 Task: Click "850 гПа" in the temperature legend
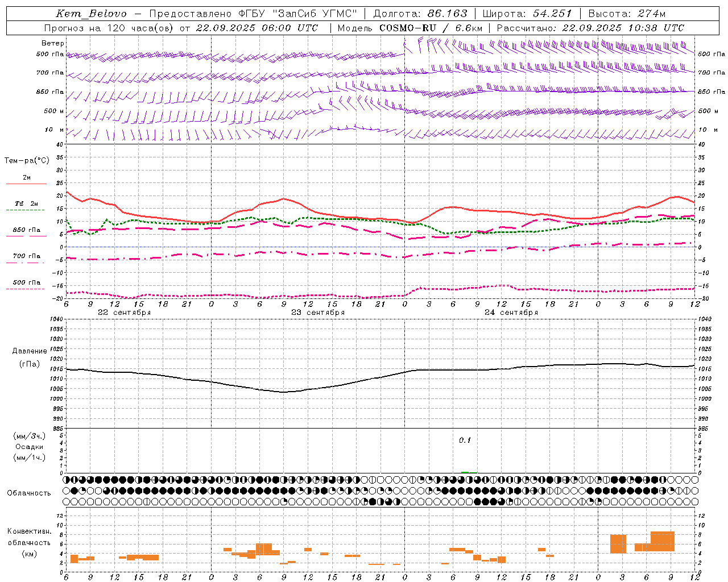(27, 230)
